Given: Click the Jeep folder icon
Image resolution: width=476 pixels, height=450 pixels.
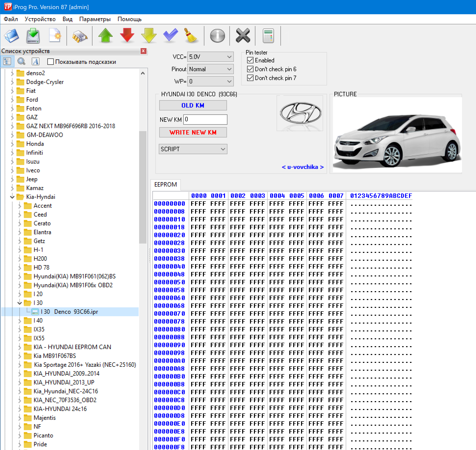Looking at the screenshot, I should tap(20, 179).
